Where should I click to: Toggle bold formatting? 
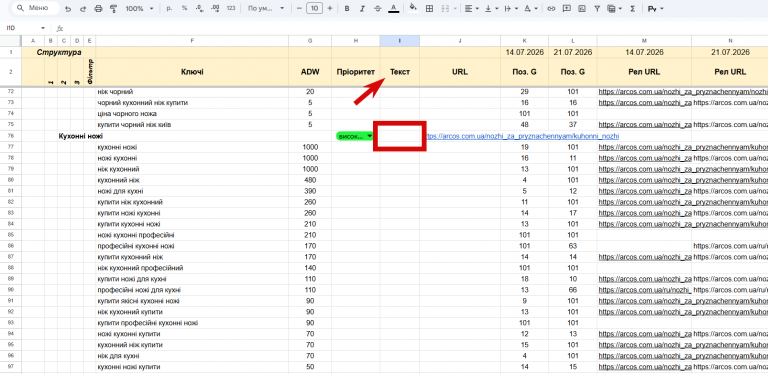coord(347,8)
